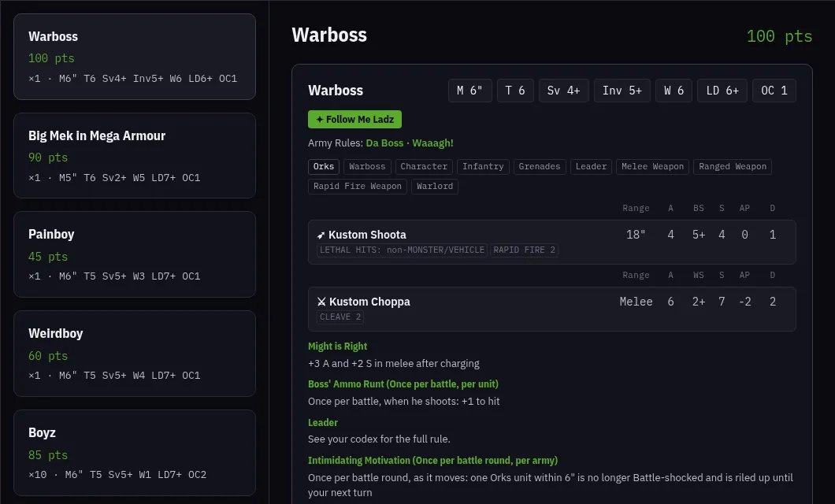The width and height of the screenshot is (835, 504).
Task: Click the CLEAVE 2 weapon tag
Action: (x=340, y=317)
